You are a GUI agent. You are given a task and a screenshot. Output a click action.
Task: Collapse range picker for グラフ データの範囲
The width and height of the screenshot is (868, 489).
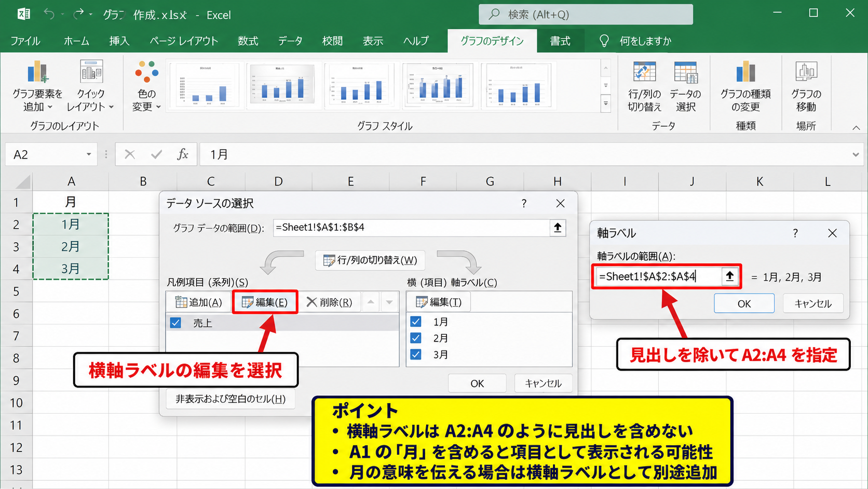[x=558, y=228]
